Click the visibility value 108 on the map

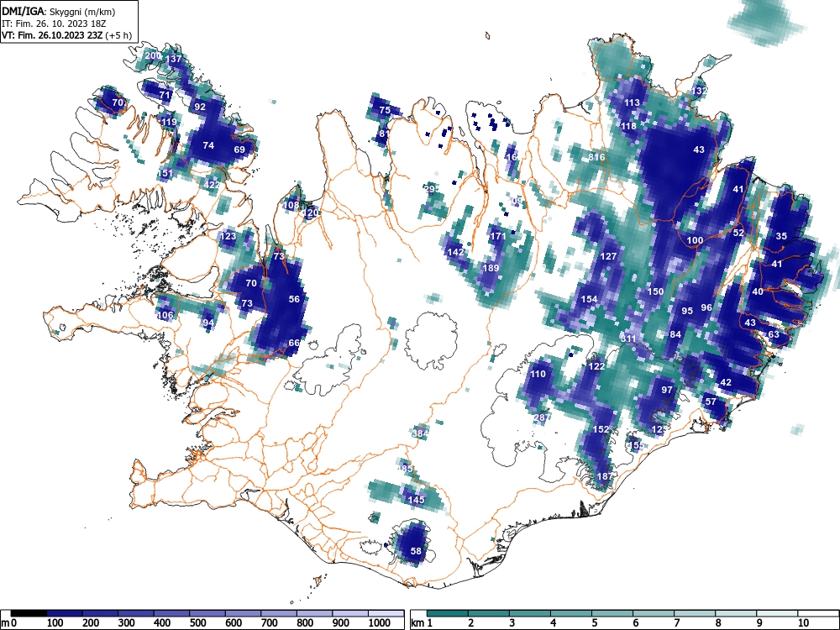click(x=291, y=205)
